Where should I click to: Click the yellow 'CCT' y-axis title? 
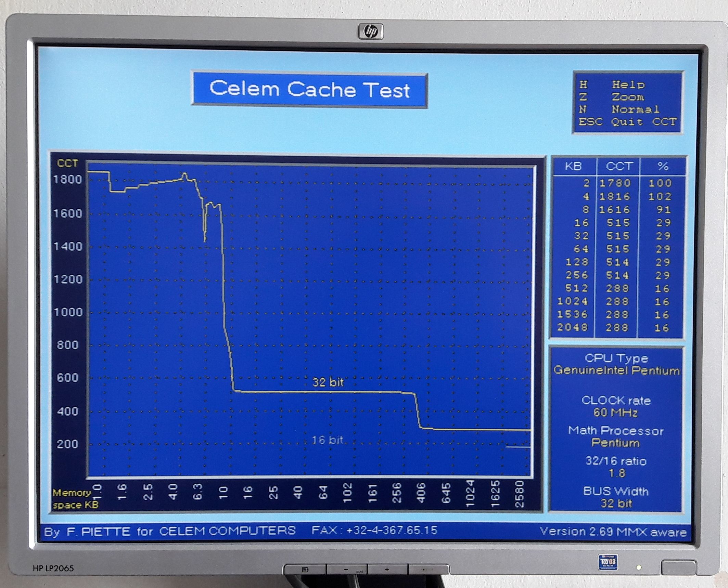(67, 163)
